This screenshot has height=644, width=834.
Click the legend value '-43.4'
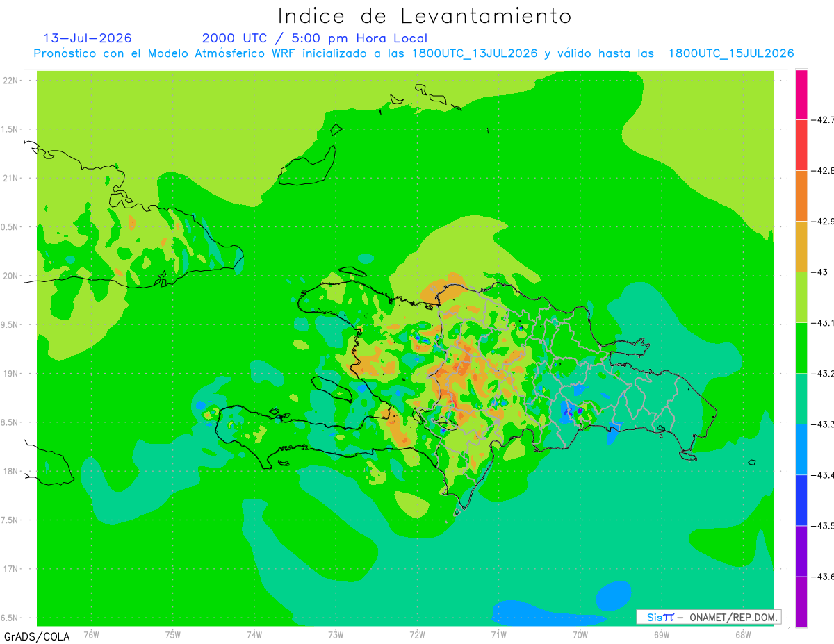pyautogui.click(x=824, y=475)
